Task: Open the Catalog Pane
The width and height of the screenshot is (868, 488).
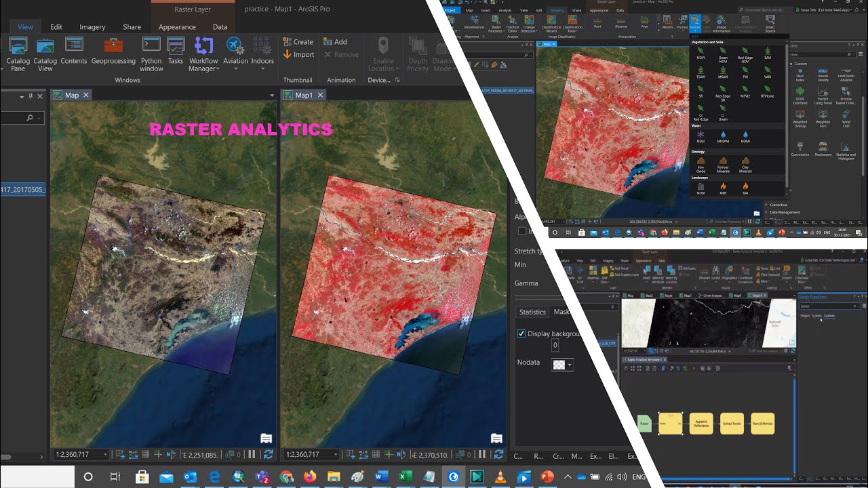Action: [x=18, y=54]
